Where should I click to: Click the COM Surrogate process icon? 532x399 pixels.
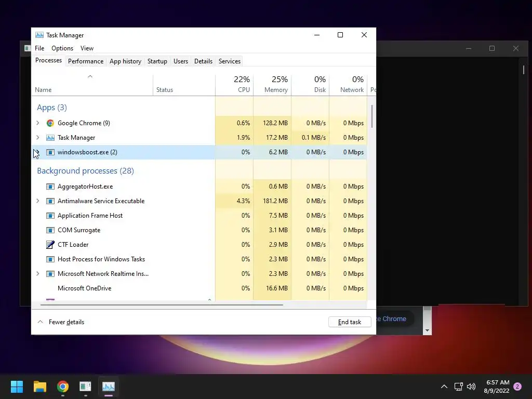pos(50,230)
